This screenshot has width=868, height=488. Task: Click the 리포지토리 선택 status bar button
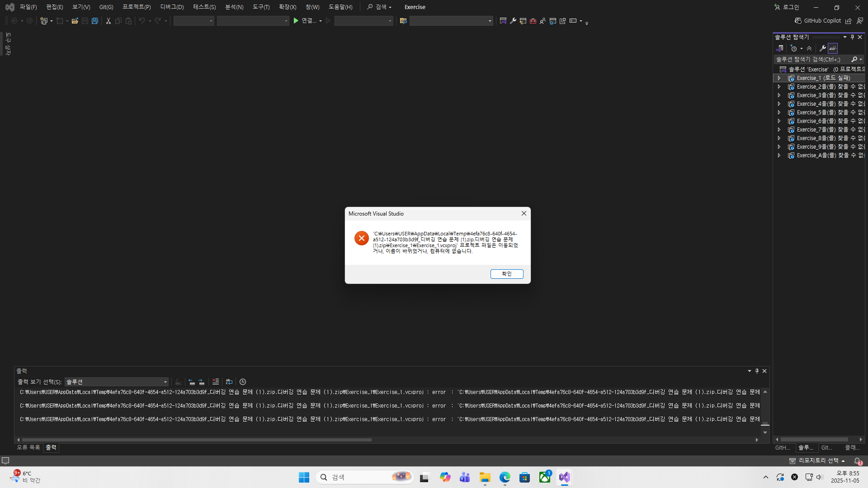817,460
